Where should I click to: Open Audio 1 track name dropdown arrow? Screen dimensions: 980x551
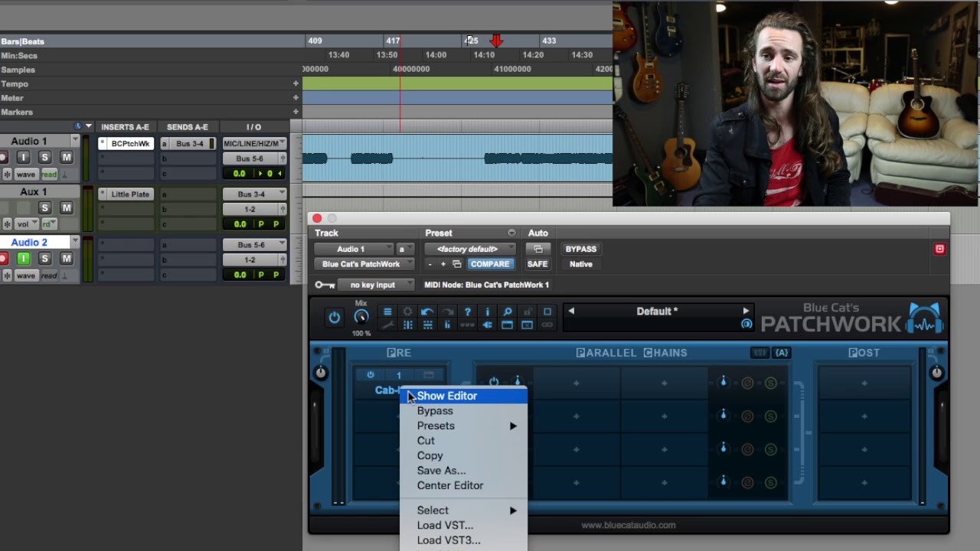coord(75,141)
